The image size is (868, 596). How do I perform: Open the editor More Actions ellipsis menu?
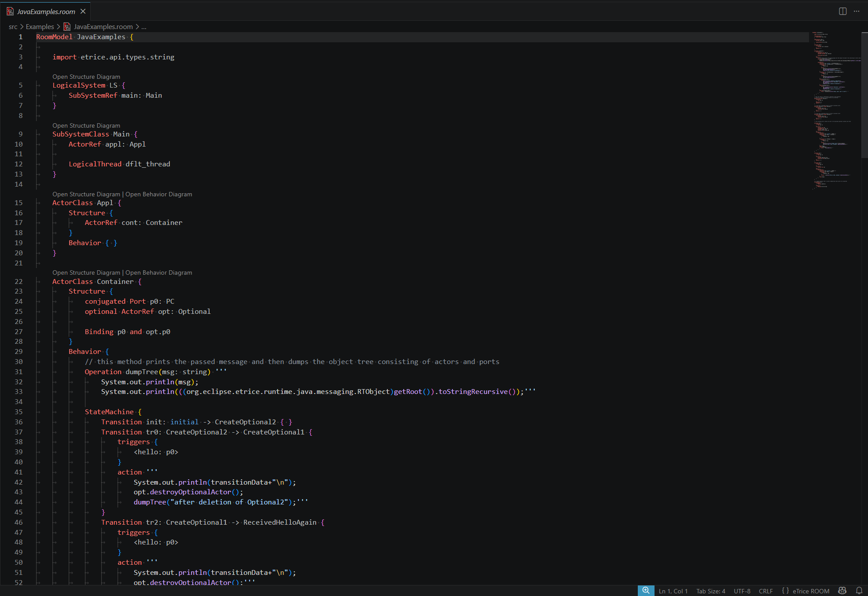pos(857,11)
